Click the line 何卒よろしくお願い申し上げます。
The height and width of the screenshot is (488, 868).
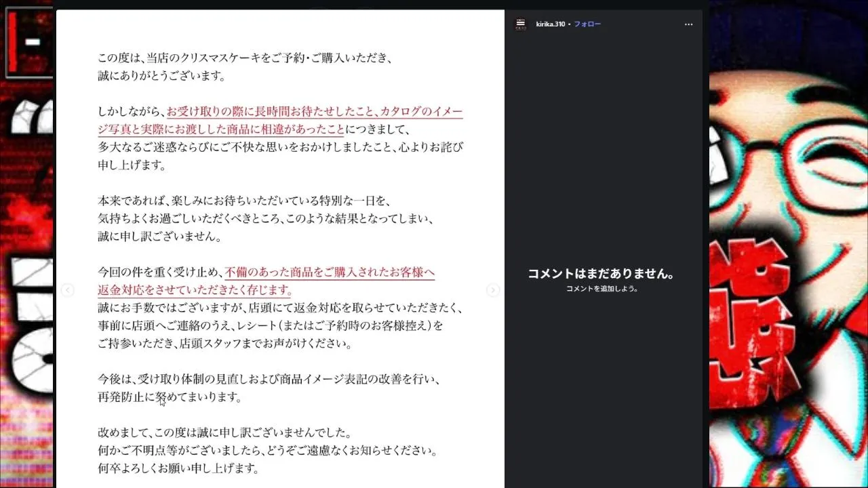(x=178, y=468)
